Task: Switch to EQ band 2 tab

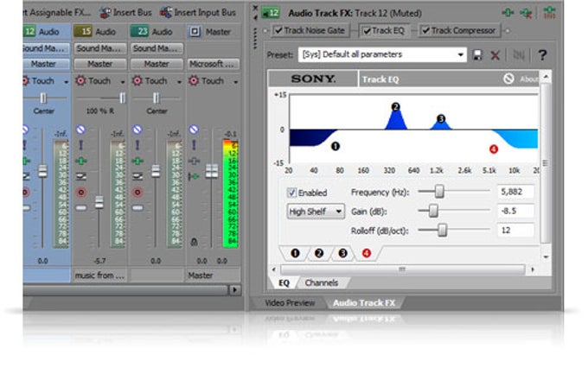Action: (319, 253)
